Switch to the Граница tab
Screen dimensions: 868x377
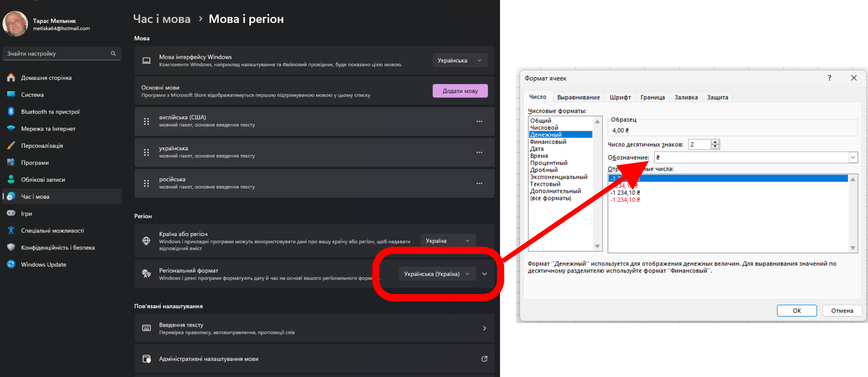[x=652, y=97]
